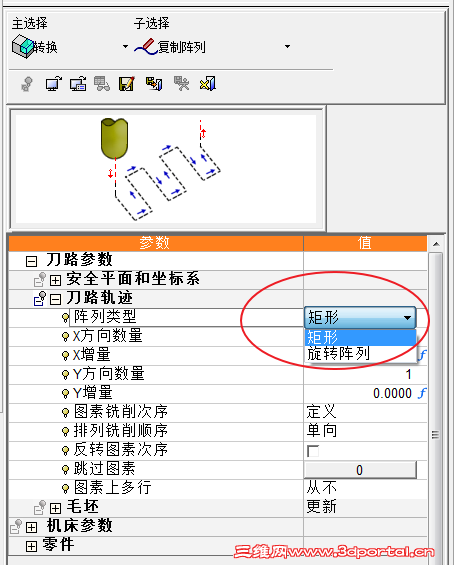Viewport: 454px width, 565px height.
Task: Click the lightbulb icon beside X增量
Action: point(65,356)
